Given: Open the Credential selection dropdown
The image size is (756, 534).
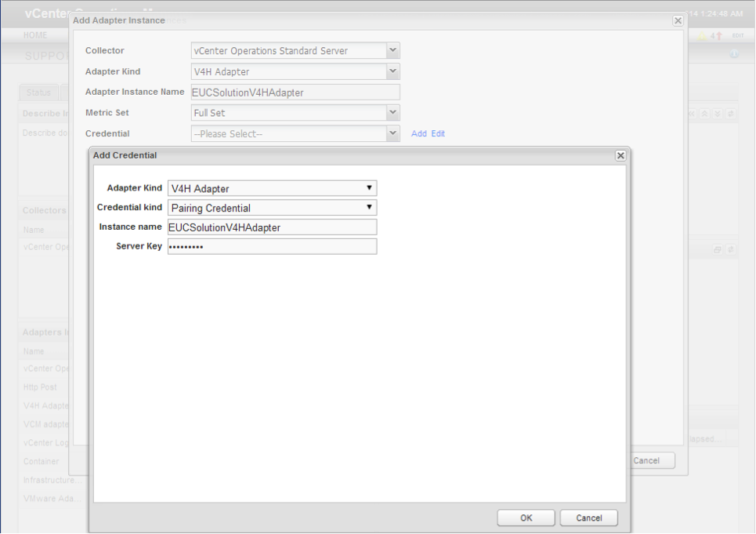Looking at the screenshot, I should [393, 133].
